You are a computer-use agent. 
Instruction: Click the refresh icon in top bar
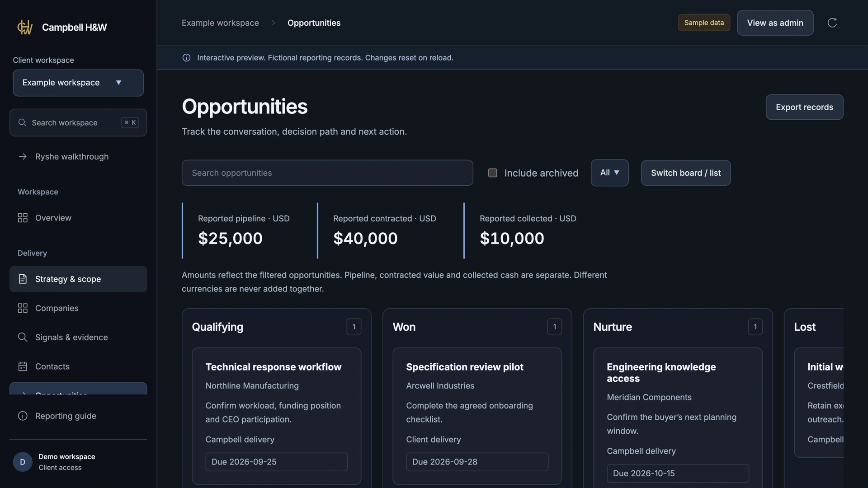tap(832, 23)
